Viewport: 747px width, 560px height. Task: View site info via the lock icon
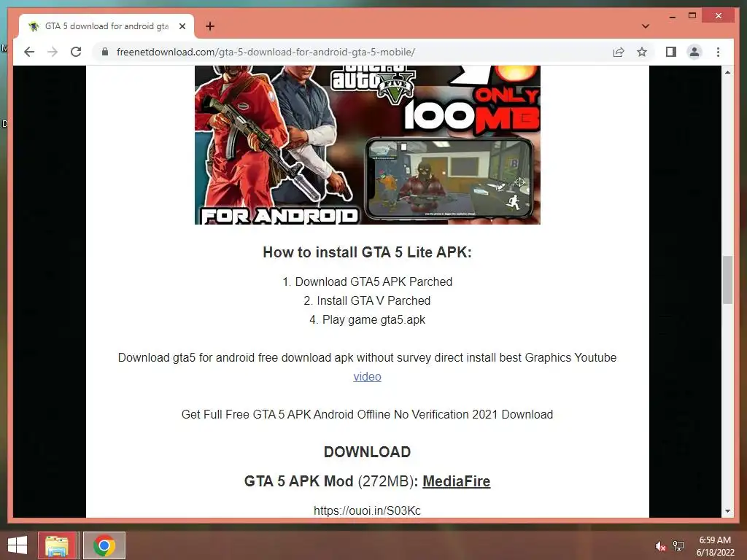tap(105, 52)
